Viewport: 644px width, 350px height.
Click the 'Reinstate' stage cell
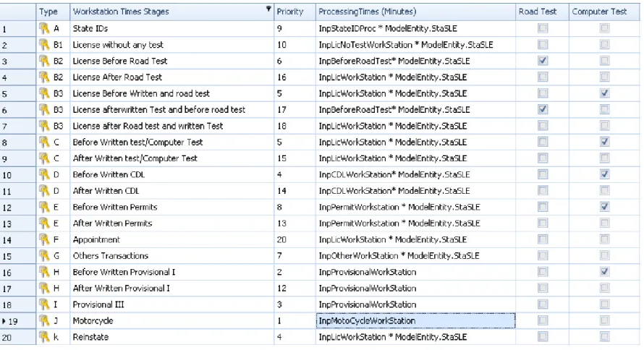171,337
